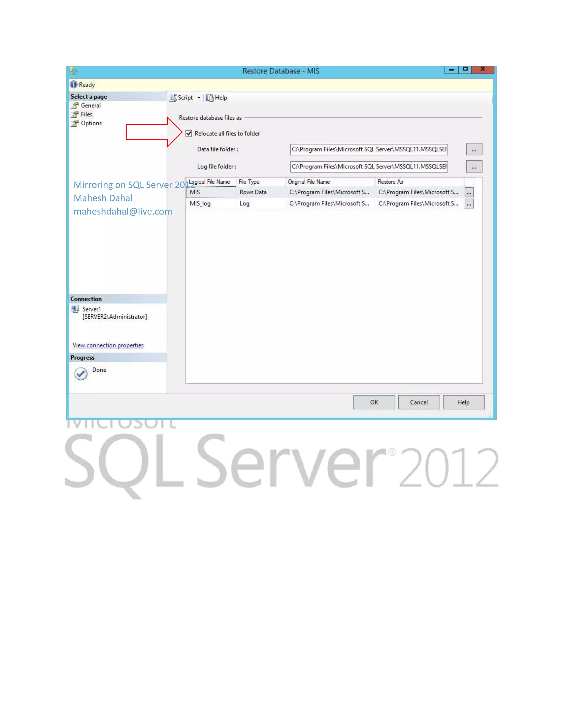Select the MIS logical file name cell
This screenshot has height=728, width=563.
[211, 192]
